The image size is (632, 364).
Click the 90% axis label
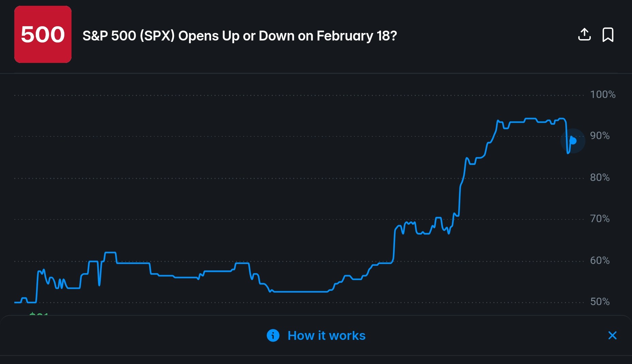[x=600, y=136]
